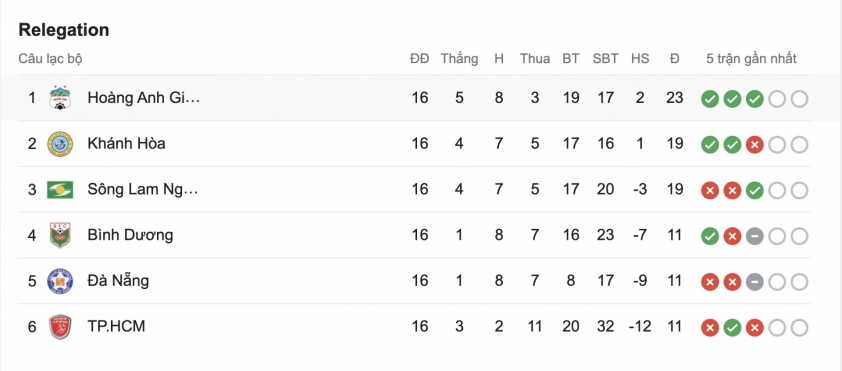This screenshot has height=371, width=842.
Task: Click the Bình Dương club crest
Action: tap(60, 235)
